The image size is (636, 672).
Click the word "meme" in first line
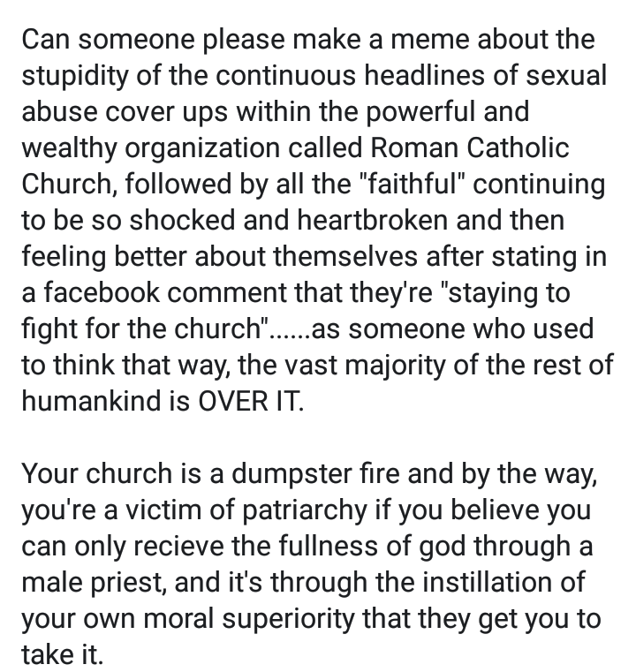(430, 39)
